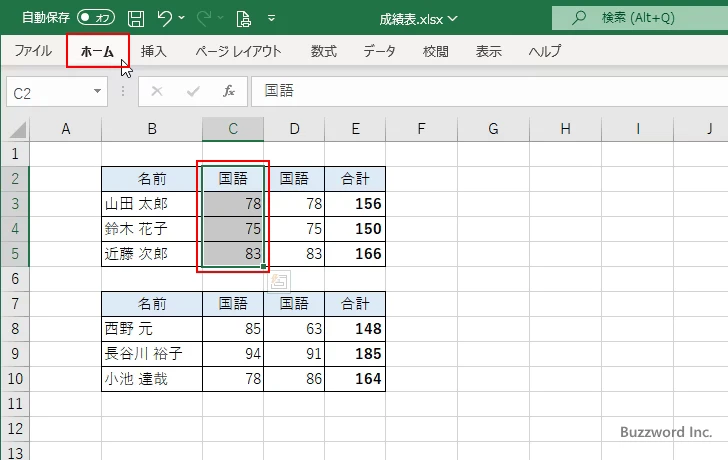Open the データ tab

(379, 51)
